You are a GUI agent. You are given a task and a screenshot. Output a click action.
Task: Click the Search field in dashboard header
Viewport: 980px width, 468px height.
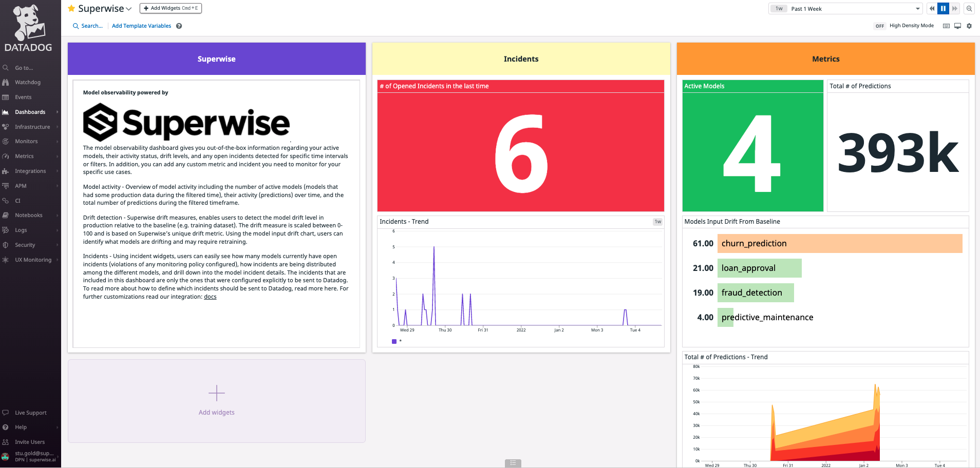click(x=88, y=26)
